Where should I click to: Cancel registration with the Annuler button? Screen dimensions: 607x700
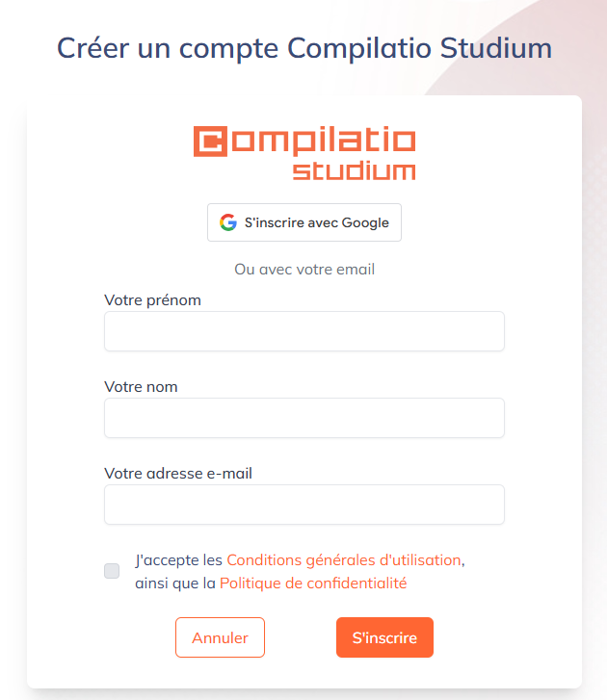[x=221, y=637]
